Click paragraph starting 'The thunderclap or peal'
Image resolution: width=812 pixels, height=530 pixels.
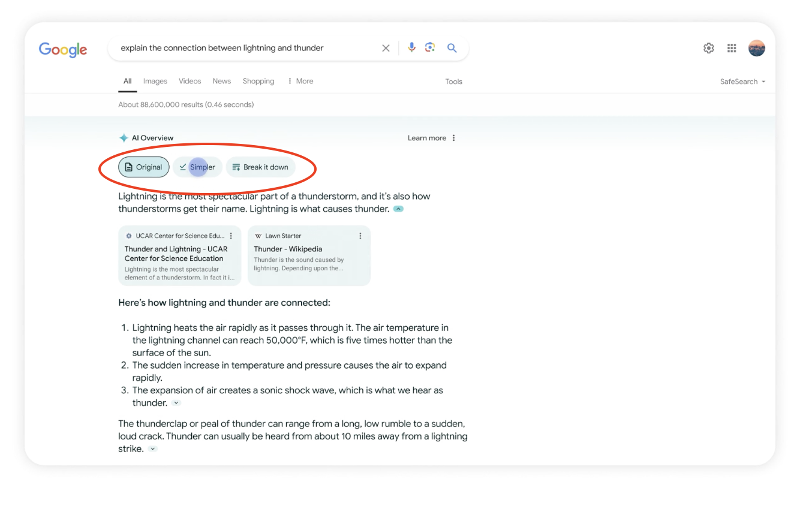click(x=293, y=436)
